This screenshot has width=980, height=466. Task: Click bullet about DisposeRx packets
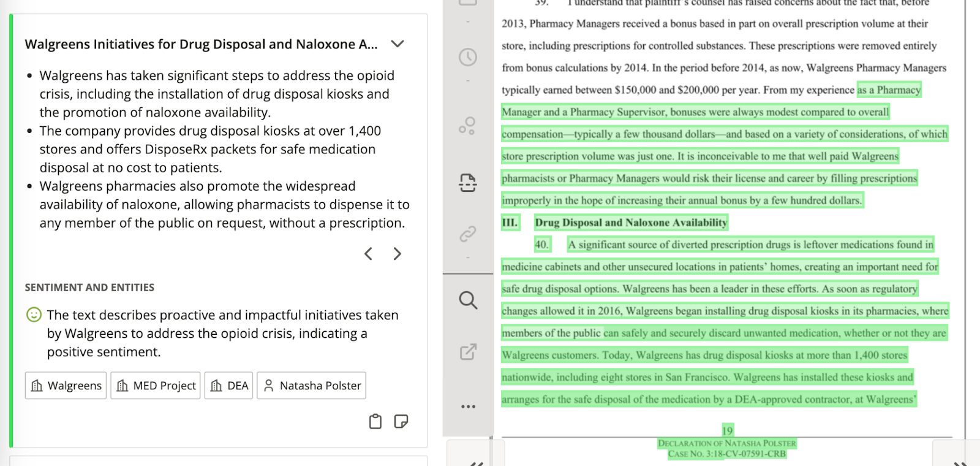point(211,149)
